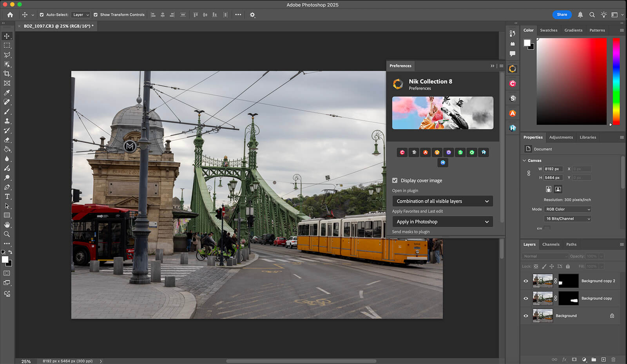Click the delete layer trash icon
The image size is (627, 364).
(613, 359)
